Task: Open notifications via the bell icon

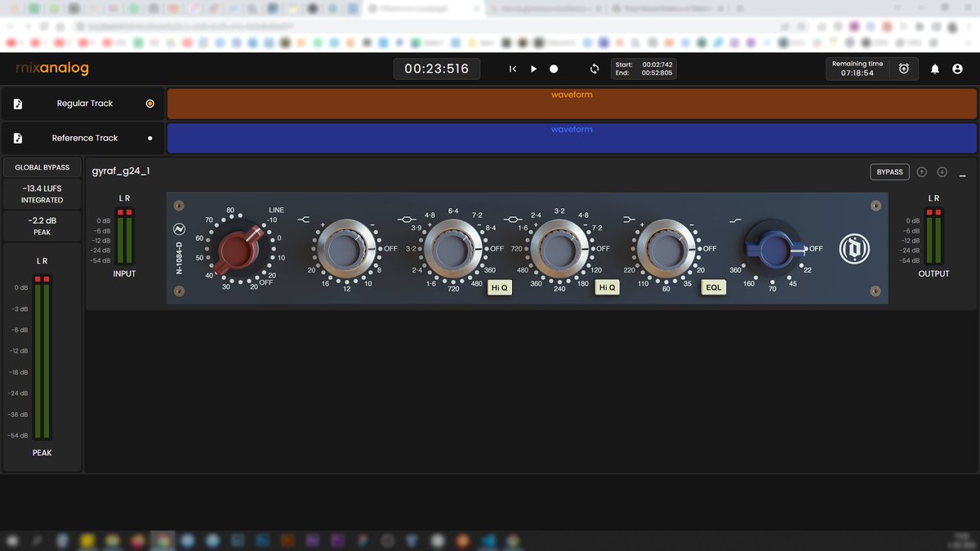Action: [x=934, y=69]
